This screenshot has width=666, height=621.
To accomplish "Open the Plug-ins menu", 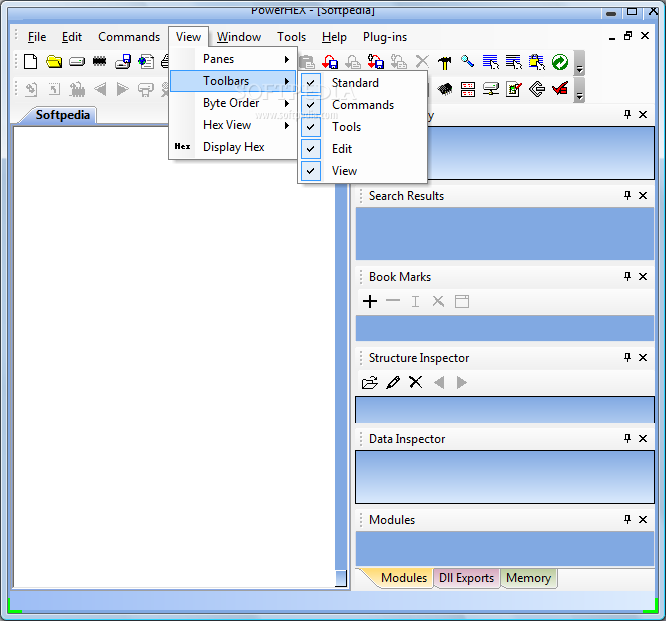I will 385,37.
